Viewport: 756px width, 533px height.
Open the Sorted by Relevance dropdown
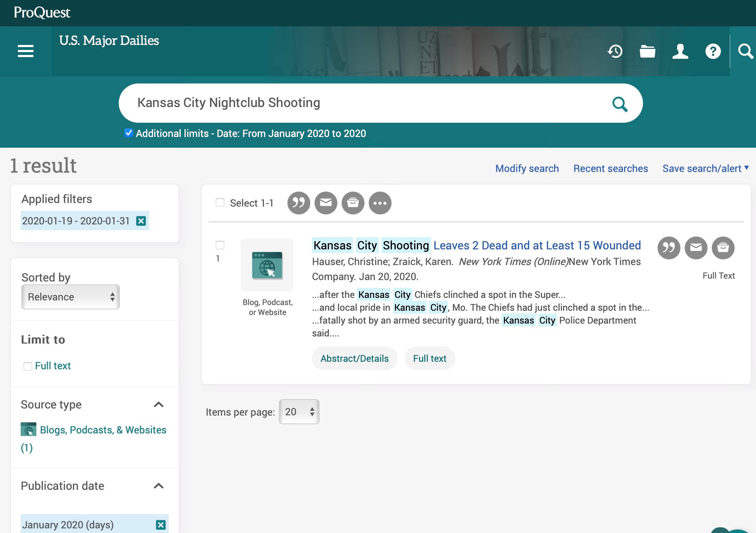pos(71,297)
